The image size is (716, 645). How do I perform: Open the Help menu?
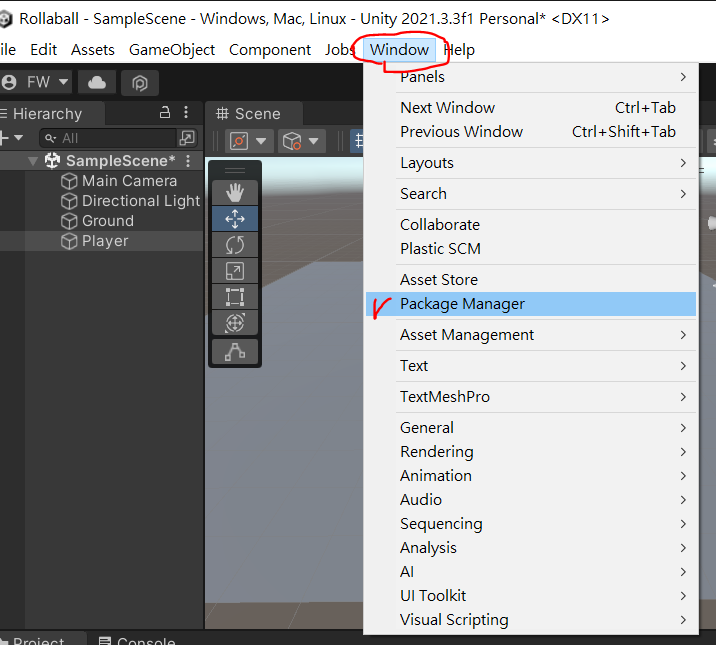pyautogui.click(x=459, y=50)
